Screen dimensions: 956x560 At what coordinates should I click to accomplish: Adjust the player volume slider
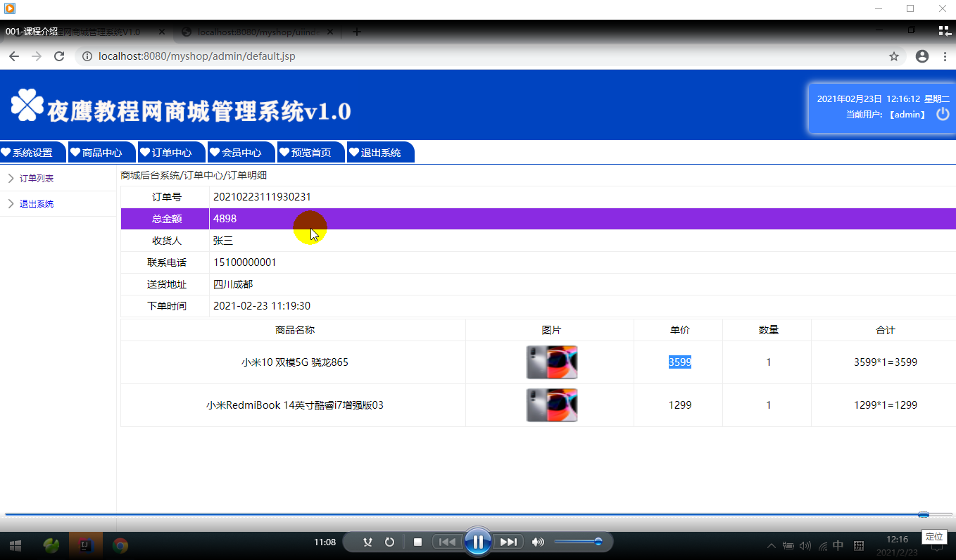click(x=577, y=542)
